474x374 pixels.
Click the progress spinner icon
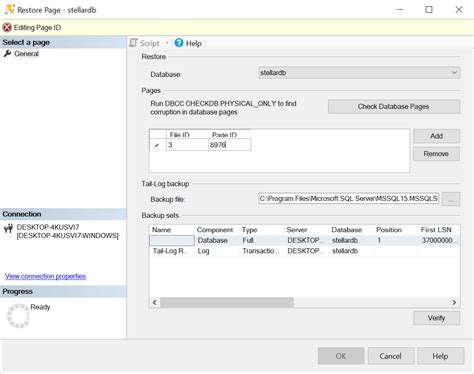(18, 316)
